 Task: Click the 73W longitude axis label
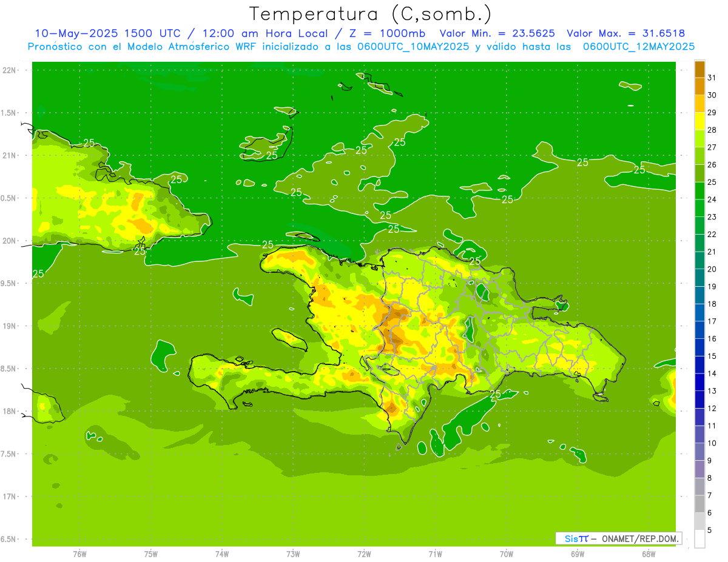[293, 554]
